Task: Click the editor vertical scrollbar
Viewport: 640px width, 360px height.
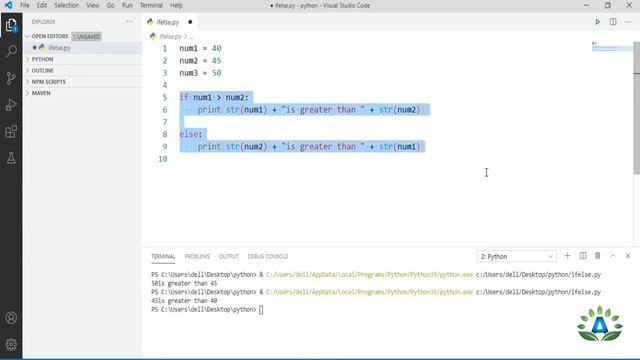Action: (636, 108)
